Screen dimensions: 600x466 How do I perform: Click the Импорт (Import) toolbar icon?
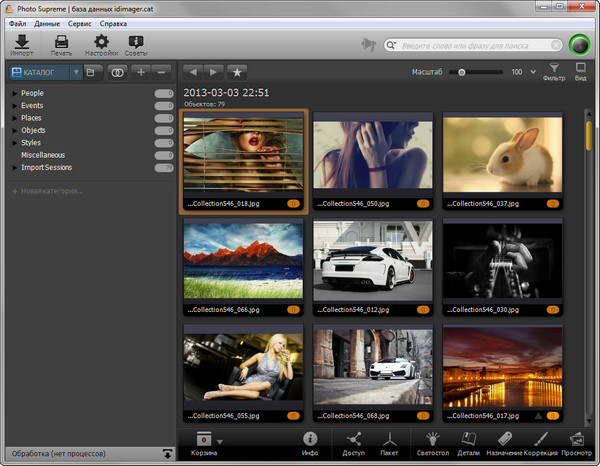(x=21, y=42)
